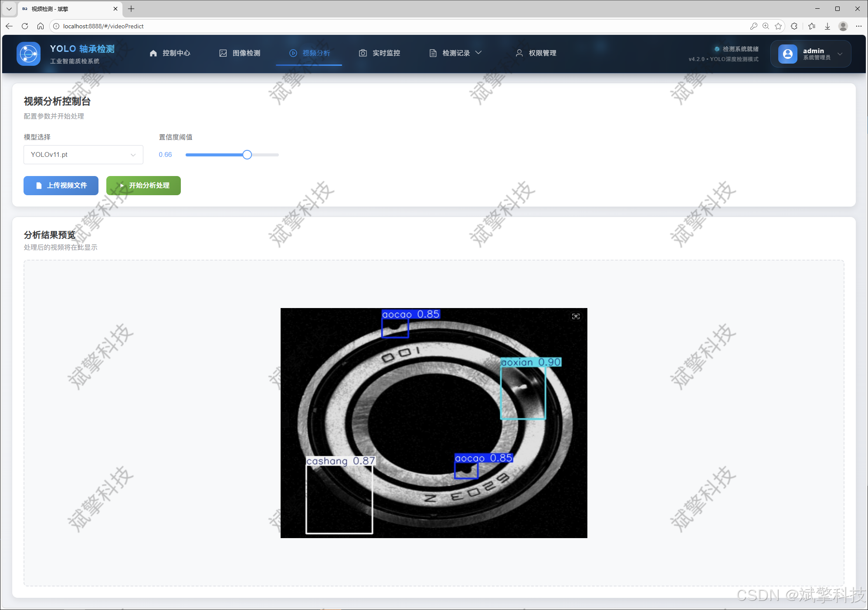Screen dimensions: 868x610
Task: Click the browser refresh icon
Action: (x=25, y=26)
